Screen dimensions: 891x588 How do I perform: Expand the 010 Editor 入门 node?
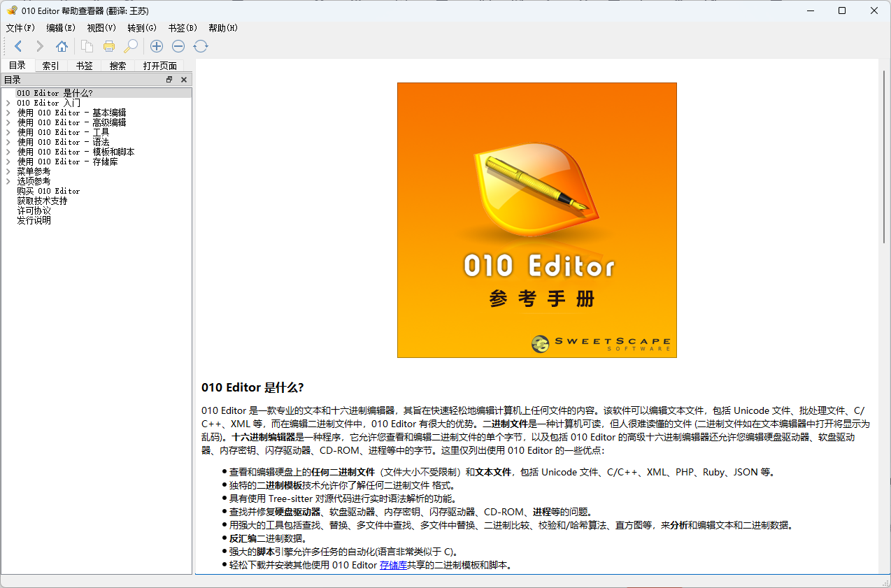tap(8, 103)
